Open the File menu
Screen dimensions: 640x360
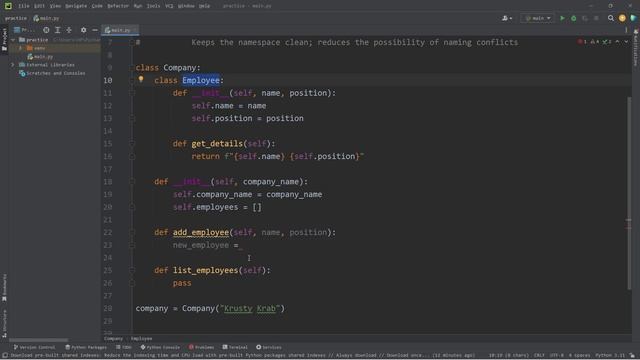(24, 6)
